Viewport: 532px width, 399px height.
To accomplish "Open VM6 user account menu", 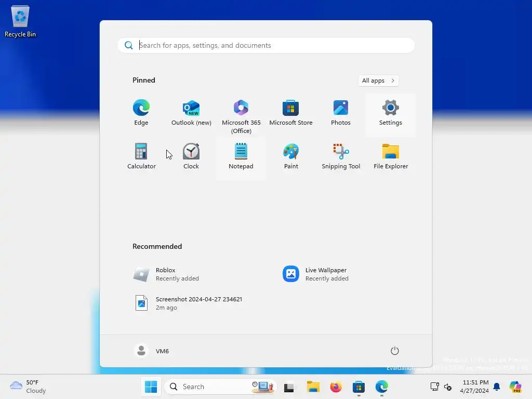I will (151, 351).
